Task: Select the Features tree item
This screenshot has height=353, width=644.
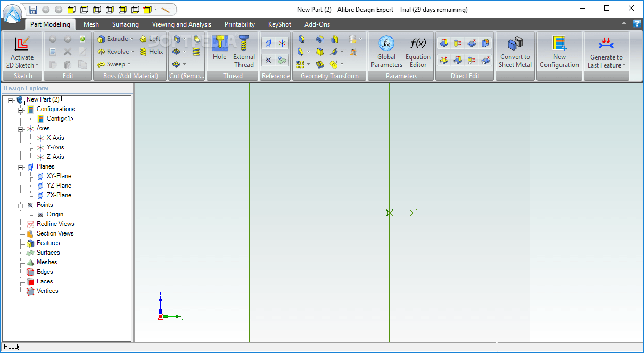Action: tap(48, 243)
